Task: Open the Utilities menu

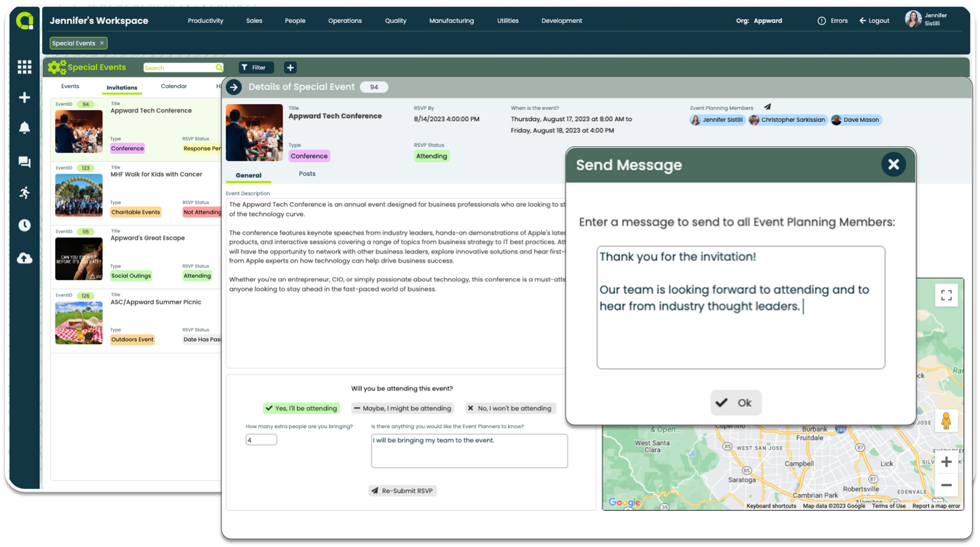Action: click(x=508, y=21)
